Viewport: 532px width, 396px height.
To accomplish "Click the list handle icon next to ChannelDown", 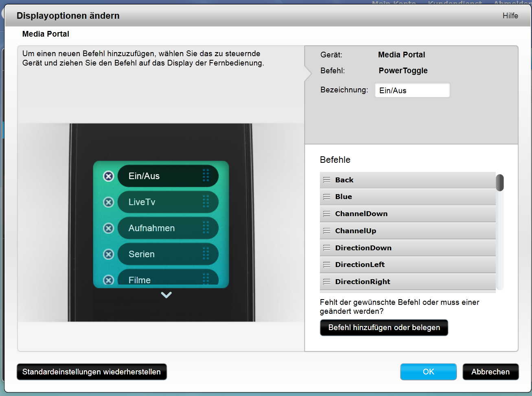I will 326,214.
